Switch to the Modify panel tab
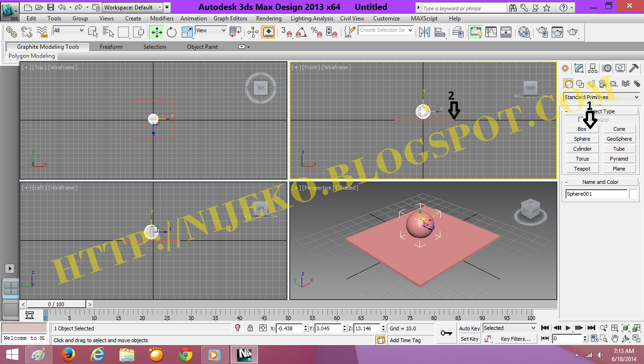The height and width of the screenshot is (364, 644). click(579, 68)
